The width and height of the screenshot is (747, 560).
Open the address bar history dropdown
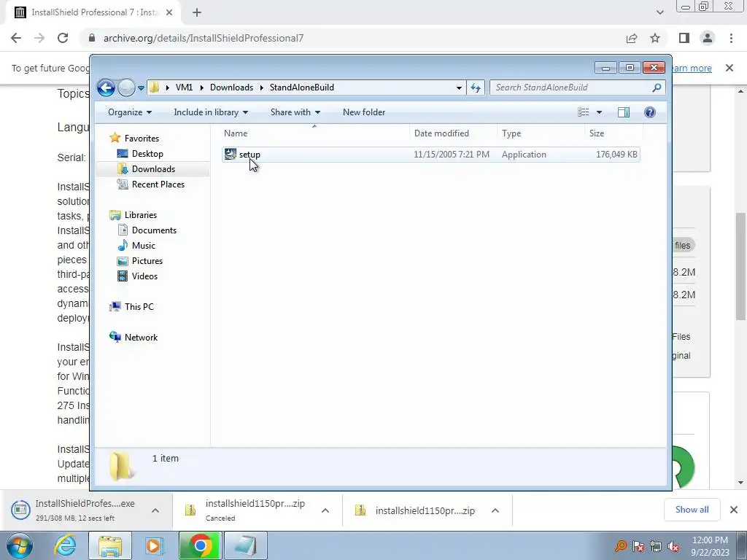459,87
